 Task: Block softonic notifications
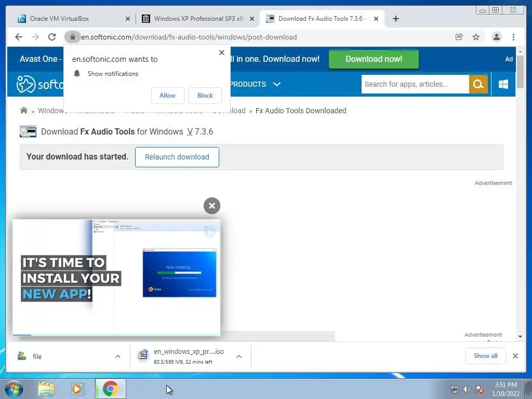[205, 96]
